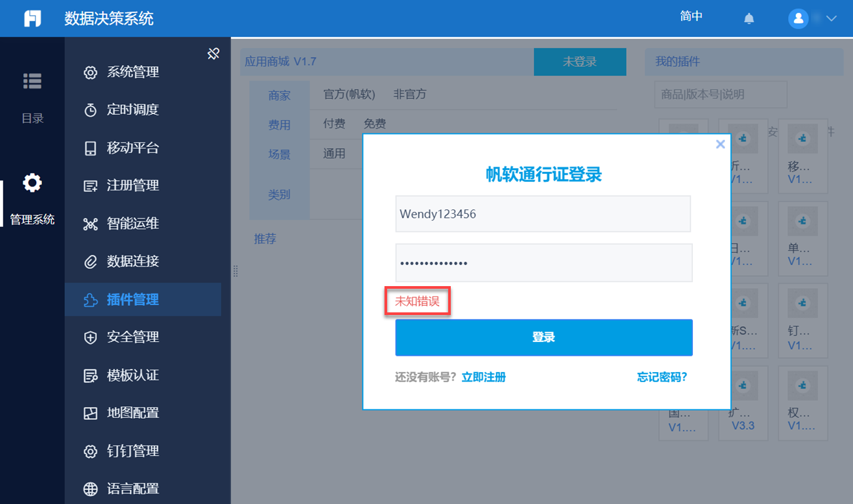853x504 pixels.
Task: Filter plugins by 付费
Action: coord(334,124)
